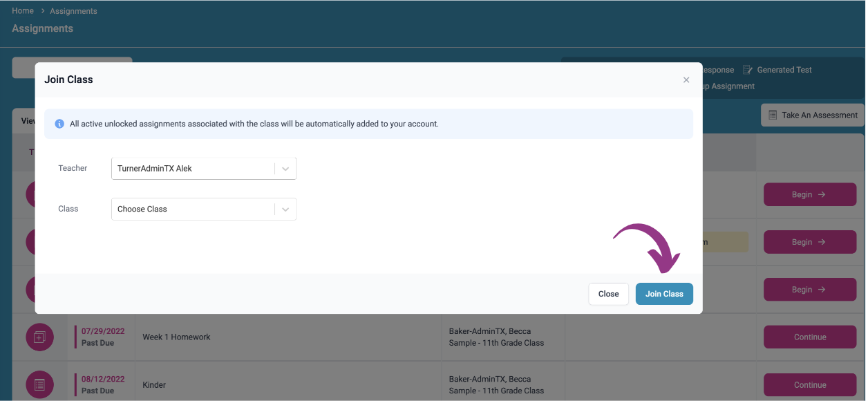Image resolution: width=868 pixels, height=401 pixels.
Task: Continue the Week 1 Homework assignment
Action: [x=810, y=337]
